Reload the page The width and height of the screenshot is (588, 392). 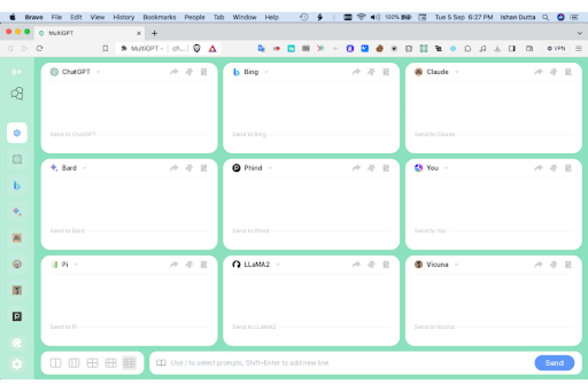pyautogui.click(x=40, y=49)
